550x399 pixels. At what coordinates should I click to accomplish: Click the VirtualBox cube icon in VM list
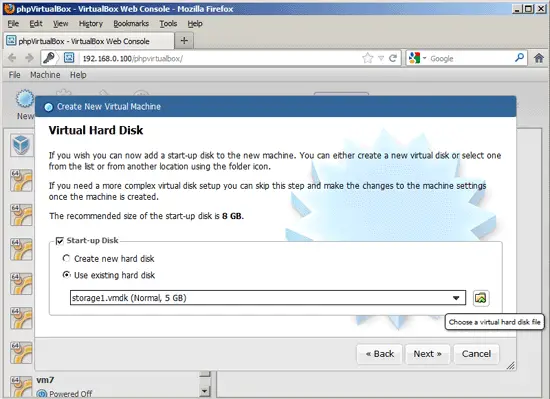coord(21,145)
